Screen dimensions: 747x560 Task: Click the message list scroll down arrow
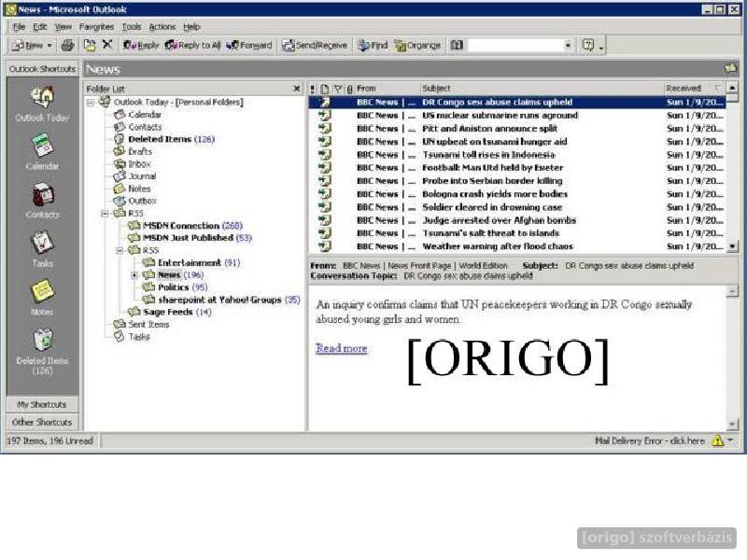click(x=732, y=246)
